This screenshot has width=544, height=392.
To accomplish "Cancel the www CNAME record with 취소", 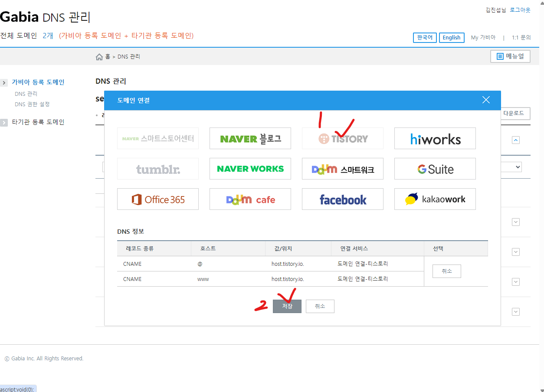I will pyautogui.click(x=446, y=271).
